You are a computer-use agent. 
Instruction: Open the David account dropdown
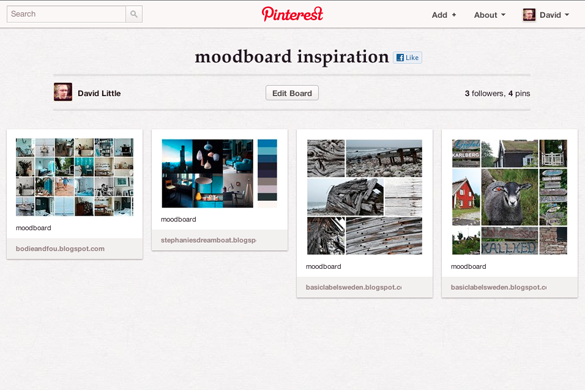pos(554,15)
